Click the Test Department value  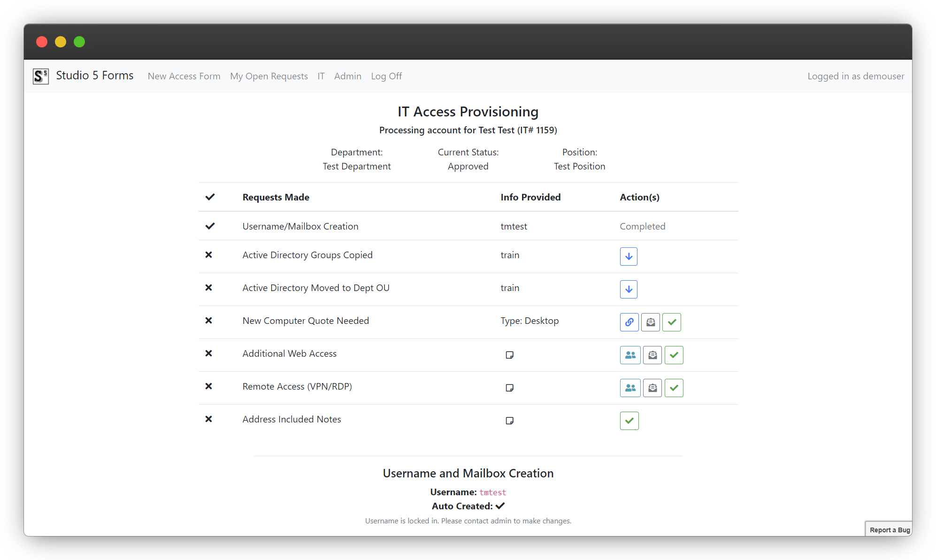pyautogui.click(x=357, y=166)
